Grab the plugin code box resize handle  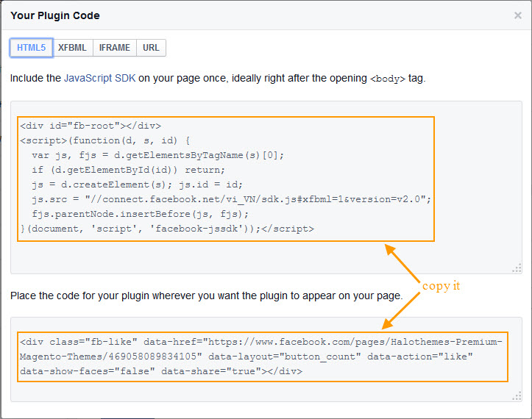[x=517, y=396]
